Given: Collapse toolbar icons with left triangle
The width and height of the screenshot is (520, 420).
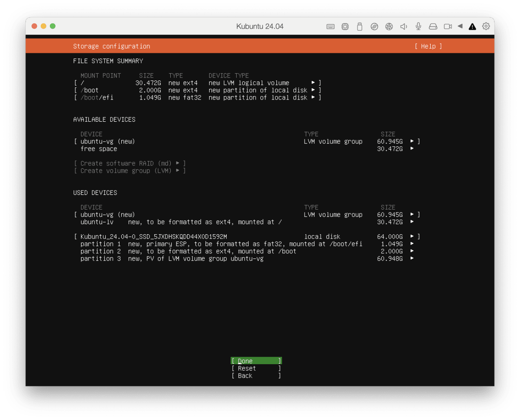Looking at the screenshot, I should pyautogui.click(x=460, y=26).
